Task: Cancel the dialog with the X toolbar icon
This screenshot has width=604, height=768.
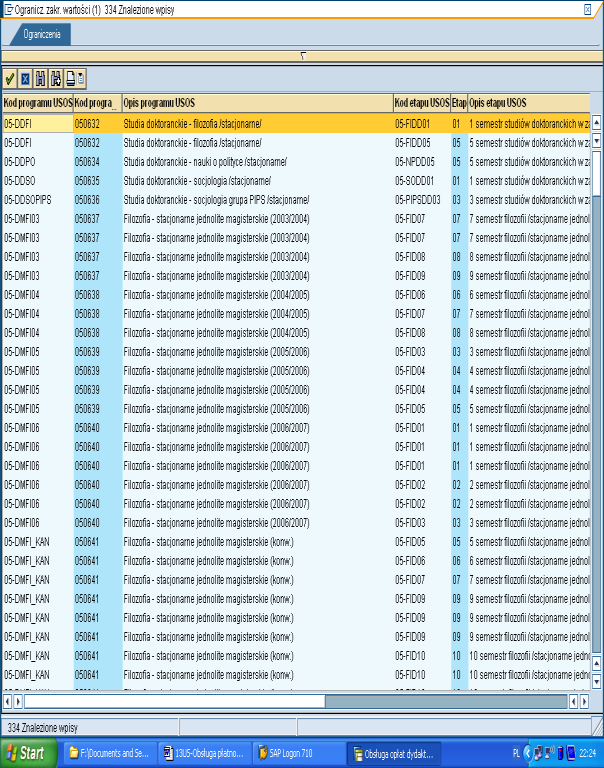Action: tap(25, 78)
